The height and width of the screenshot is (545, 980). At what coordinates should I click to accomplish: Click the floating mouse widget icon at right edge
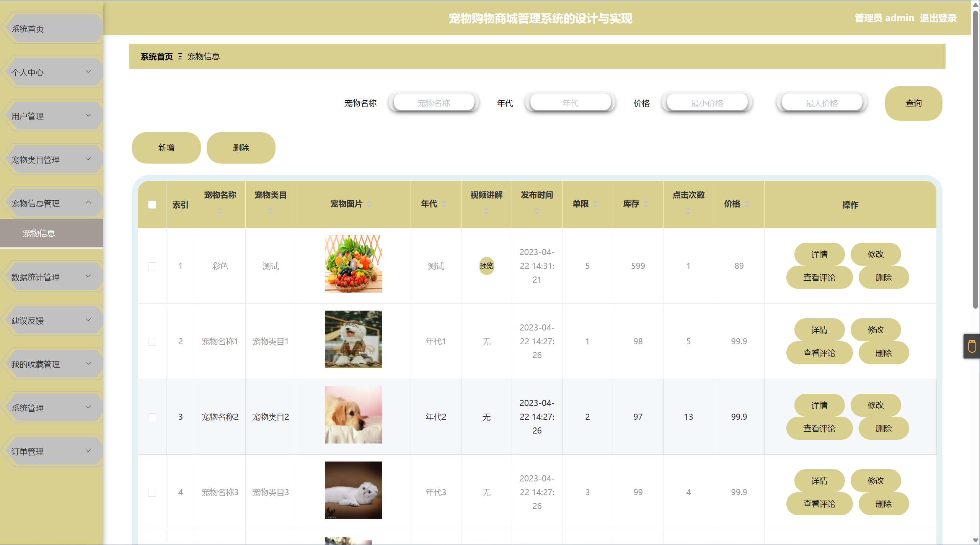tap(972, 346)
